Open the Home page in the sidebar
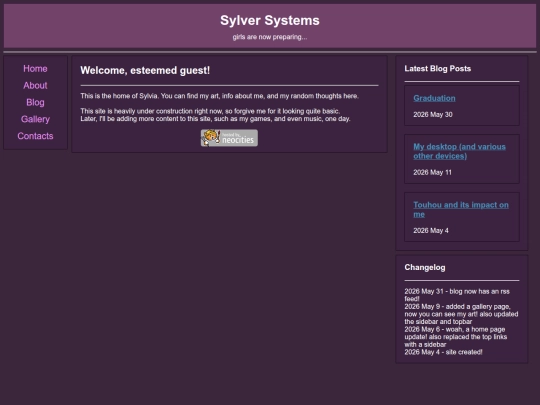 (35, 69)
